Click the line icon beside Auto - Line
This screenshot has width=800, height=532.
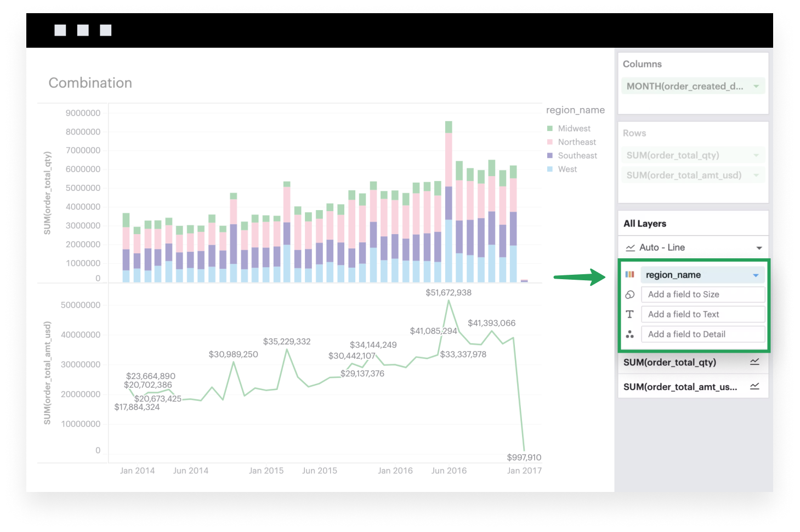tap(631, 248)
